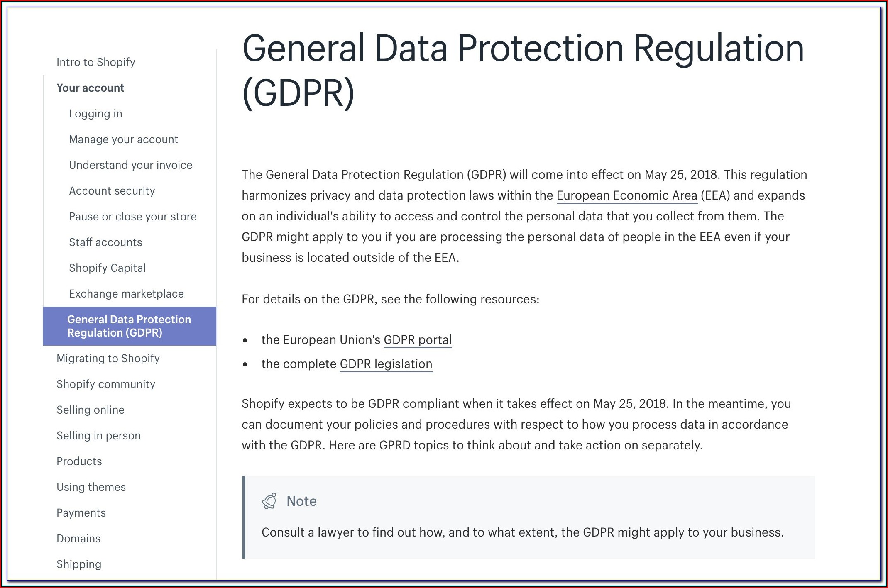Image resolution: width=888 pixels, height=588 pixels.
Task: Open the Using themes section
Action: [x=91, y=487]
